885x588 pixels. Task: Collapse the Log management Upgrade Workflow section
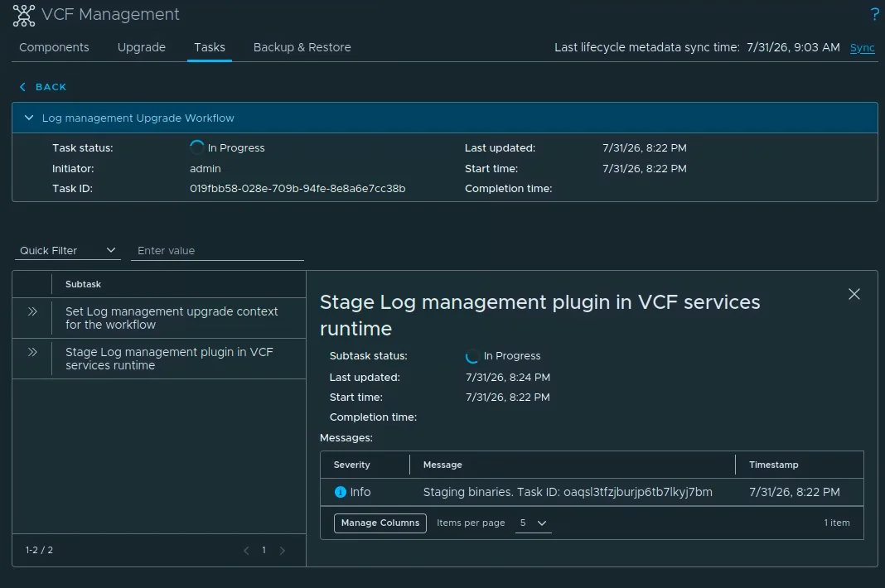click(29, 118)
